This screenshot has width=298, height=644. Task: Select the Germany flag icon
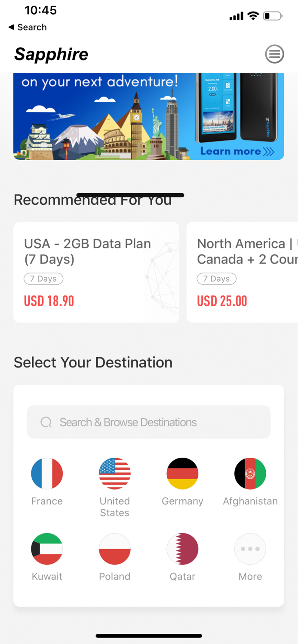tap(182, 474)
